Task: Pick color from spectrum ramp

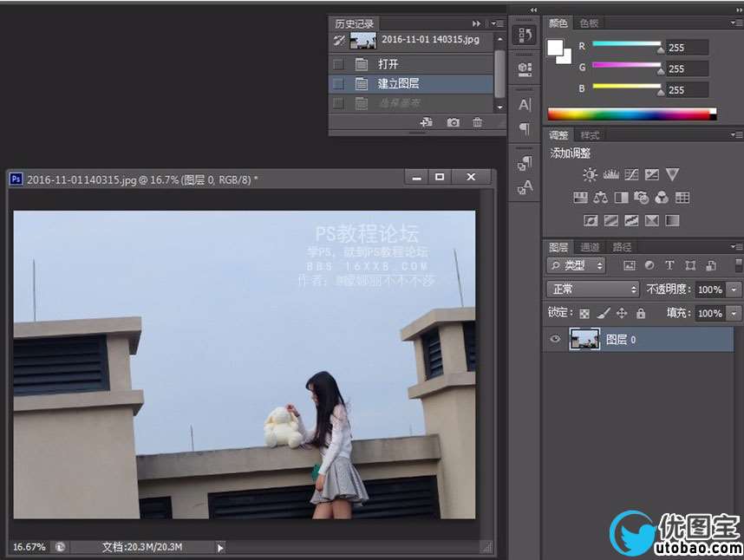Action: pos(632,114)
